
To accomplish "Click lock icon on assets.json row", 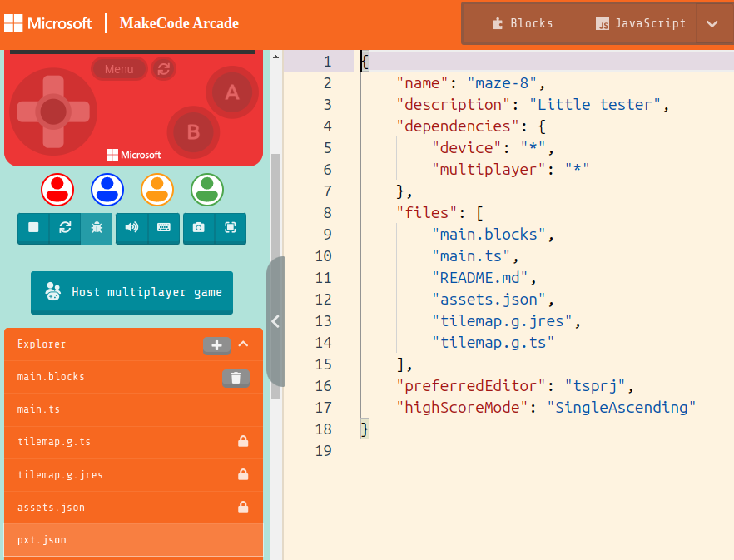I will point(243,507).
